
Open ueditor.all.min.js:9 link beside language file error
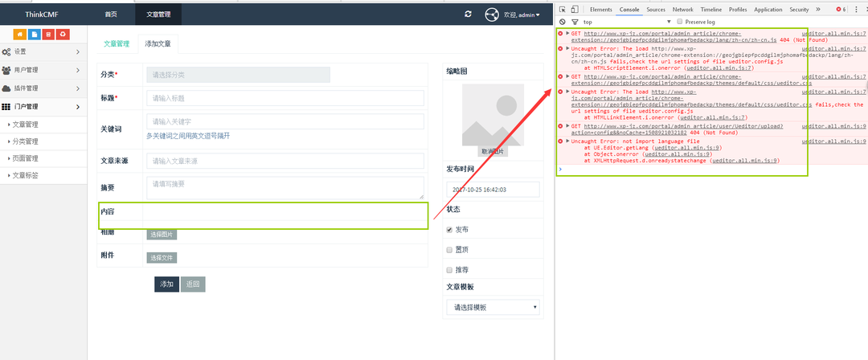point(833,141)
